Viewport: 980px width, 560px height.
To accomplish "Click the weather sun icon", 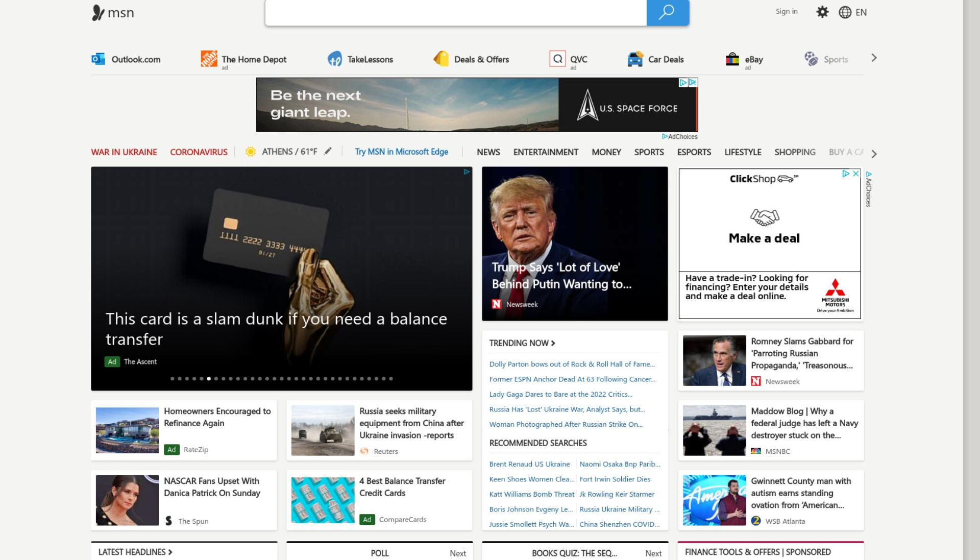I will pyautogui.click(x=250, y=152).
